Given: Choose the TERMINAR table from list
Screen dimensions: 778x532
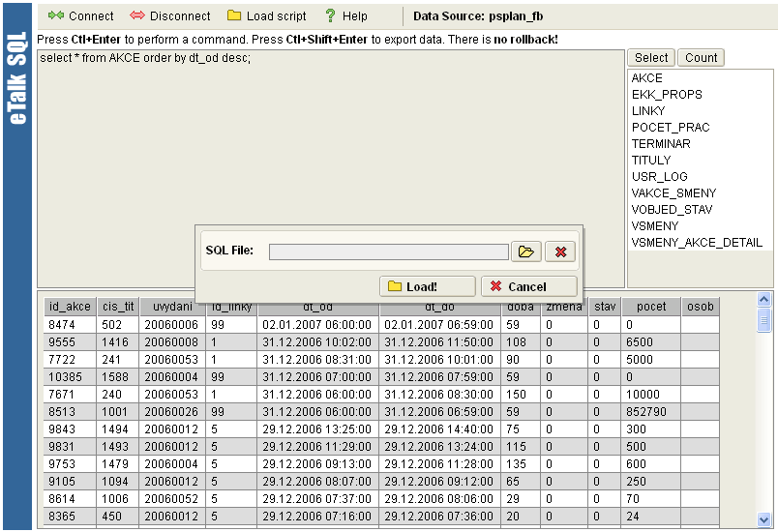Looking at the screenshot, I should point(661,144).
